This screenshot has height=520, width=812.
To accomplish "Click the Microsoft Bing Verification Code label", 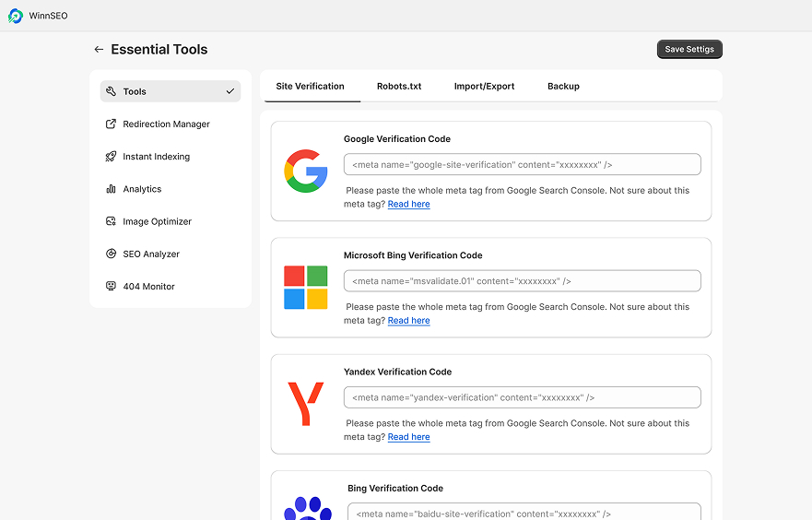I will 413,255.
